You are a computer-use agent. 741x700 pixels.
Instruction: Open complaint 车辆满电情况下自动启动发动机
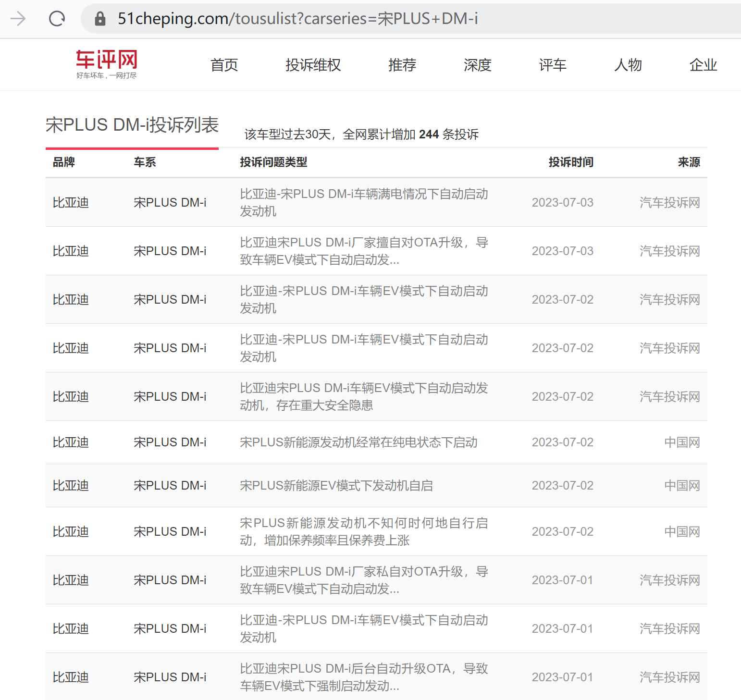pyautogui.click(x=364, y=203)
